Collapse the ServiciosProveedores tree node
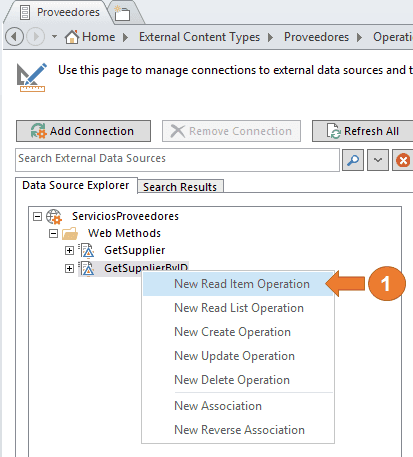413x457 pixels. 37,217
